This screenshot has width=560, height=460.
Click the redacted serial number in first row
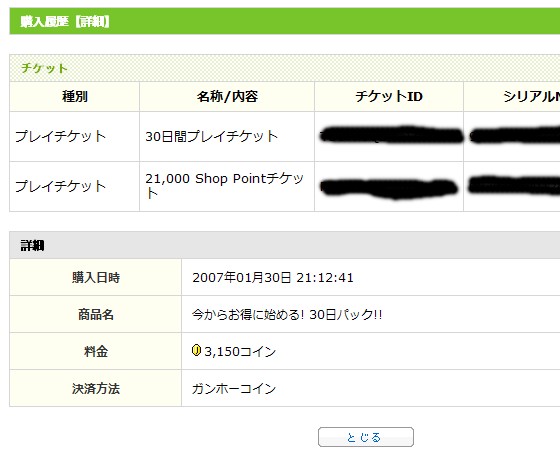pos(515,135)
